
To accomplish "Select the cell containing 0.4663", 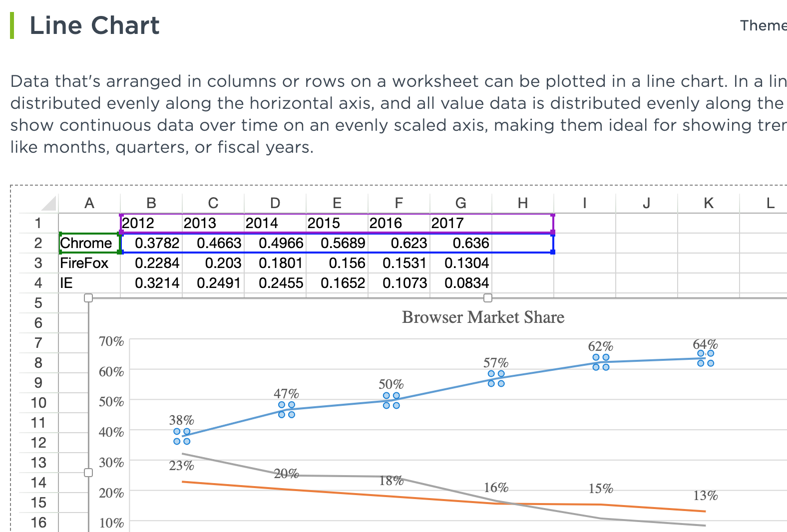I will point(213,243).
